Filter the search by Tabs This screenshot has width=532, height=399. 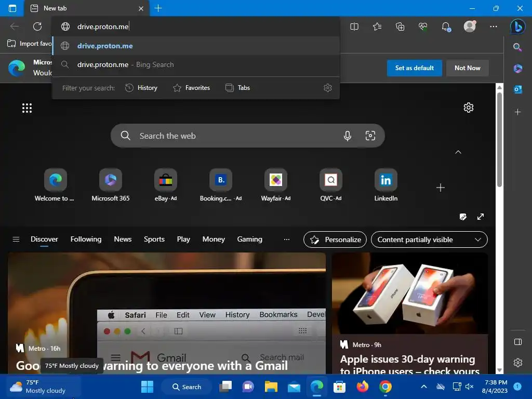click(x=237, y=88)
